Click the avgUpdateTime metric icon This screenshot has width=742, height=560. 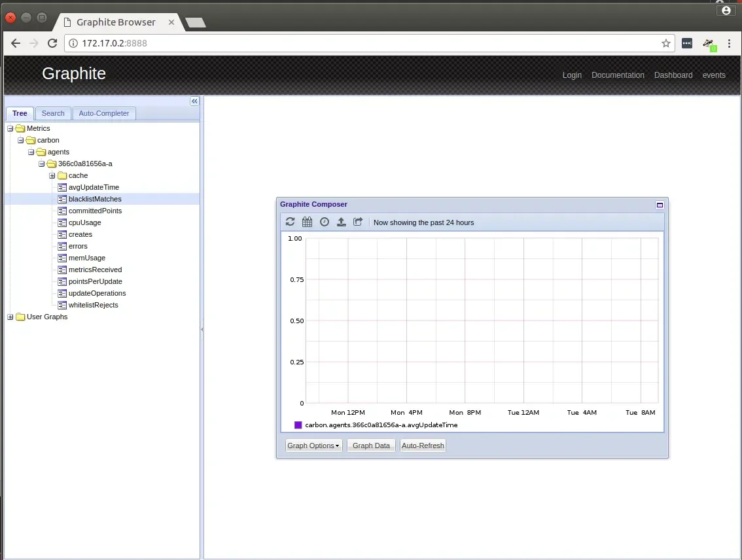(62, 187)
